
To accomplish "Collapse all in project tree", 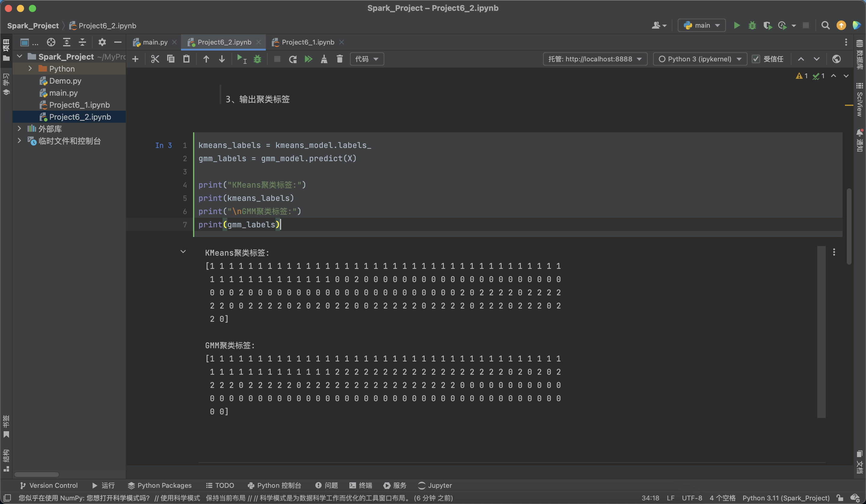I will tap(82, 42).
